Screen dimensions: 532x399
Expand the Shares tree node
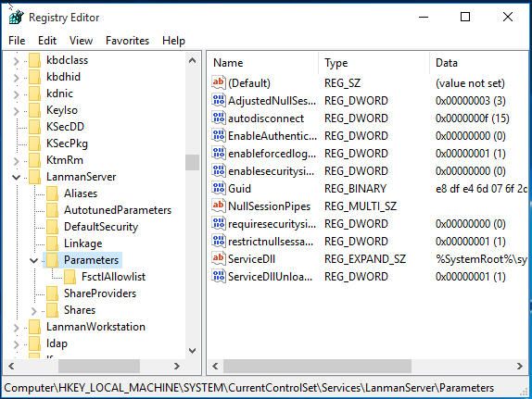[33, 310]
